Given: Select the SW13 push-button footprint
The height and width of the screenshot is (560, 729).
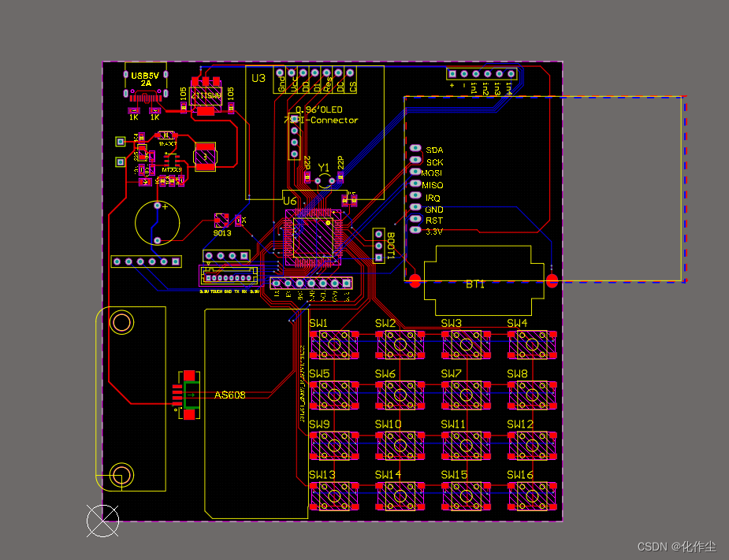Looking at the screenshot, I should (x=334, y=496).
